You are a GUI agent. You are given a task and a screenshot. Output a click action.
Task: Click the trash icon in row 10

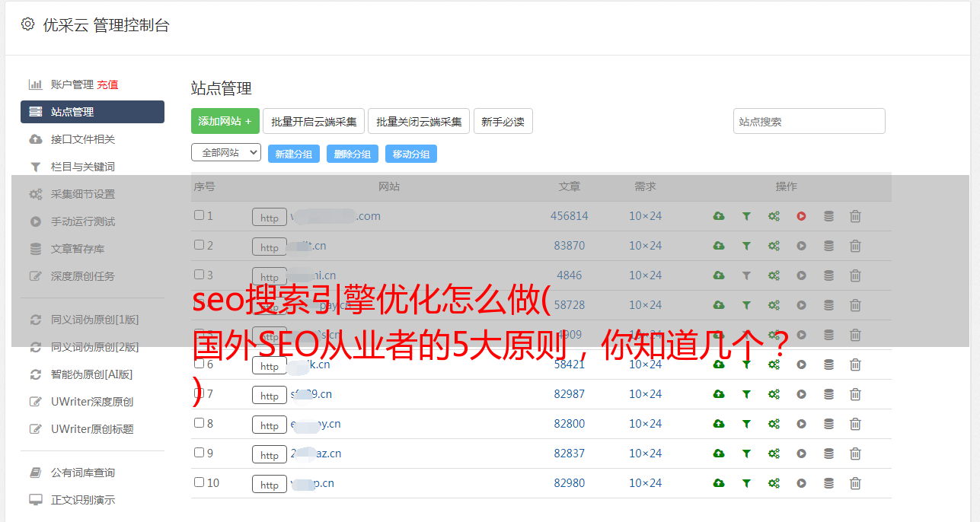(855, 483)
